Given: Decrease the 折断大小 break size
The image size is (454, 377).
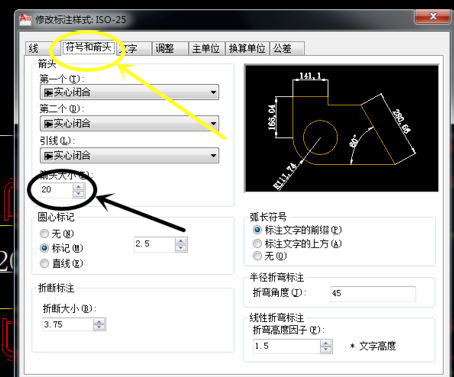Looking at the screenshot, I should point(99,328).
